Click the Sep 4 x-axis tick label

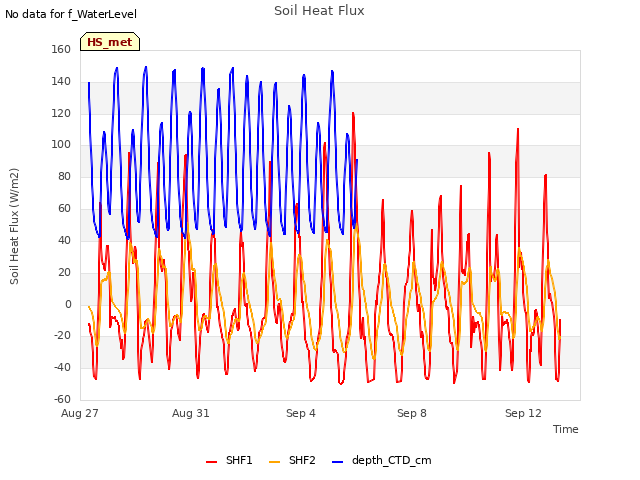coord(301,413)
